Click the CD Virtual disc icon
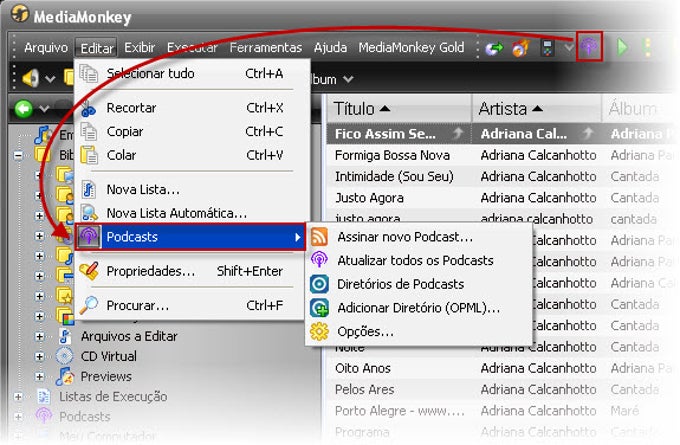 pyautogui.click(x=65, y=356)
